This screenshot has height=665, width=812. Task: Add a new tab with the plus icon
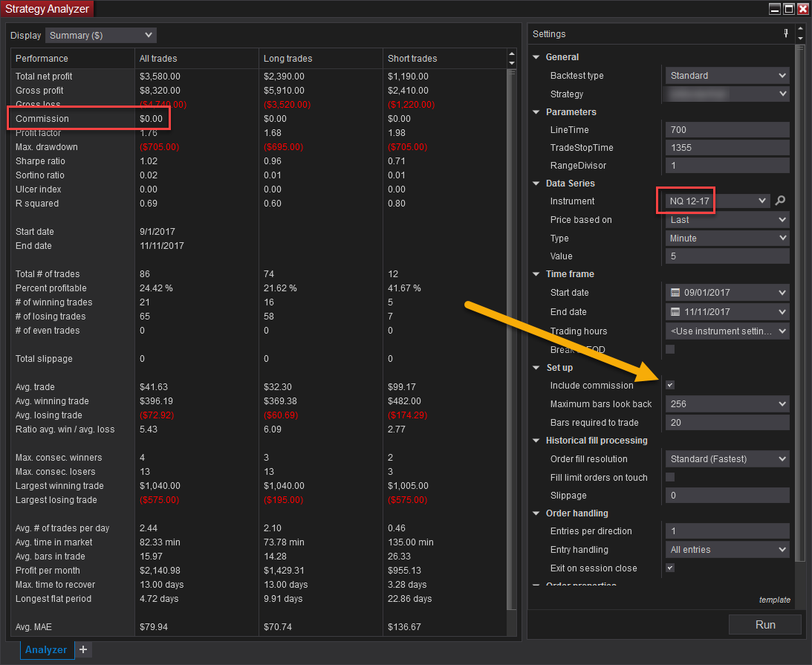83,649
